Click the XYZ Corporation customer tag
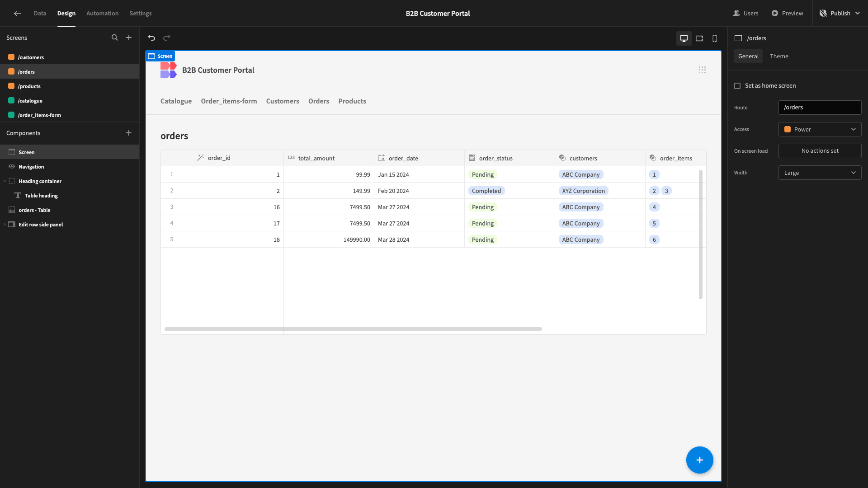 click(x=583, y=191)
